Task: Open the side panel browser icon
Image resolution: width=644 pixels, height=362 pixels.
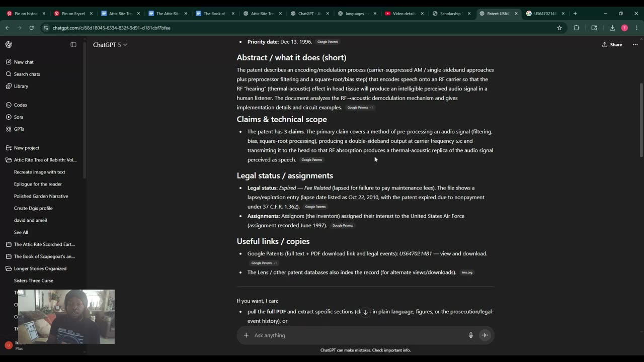Action: 594,28
